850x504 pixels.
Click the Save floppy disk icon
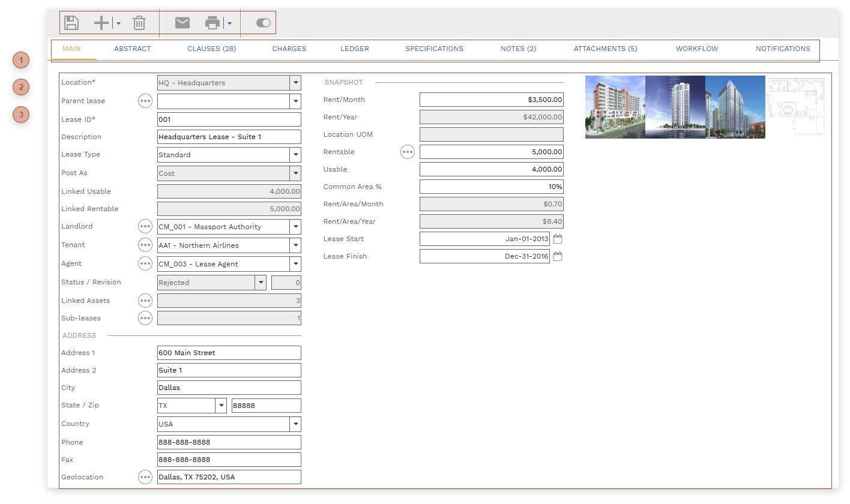71,23
